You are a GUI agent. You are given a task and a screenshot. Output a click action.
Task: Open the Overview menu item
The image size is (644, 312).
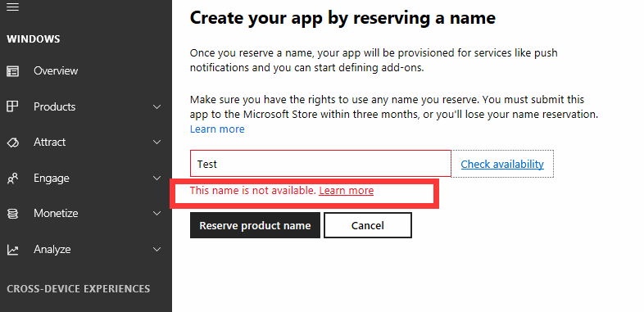56,71
